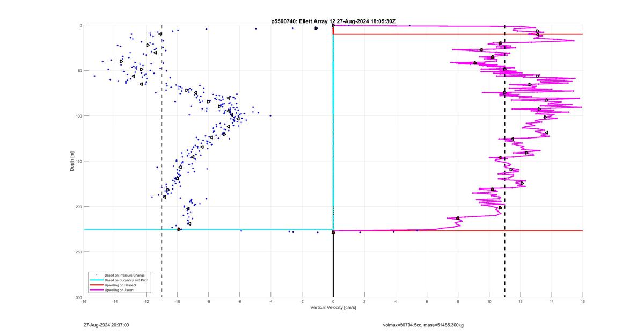Click x-axis tick label '-2'
Viewport: 644px width, 334px height.
point(302,301)
